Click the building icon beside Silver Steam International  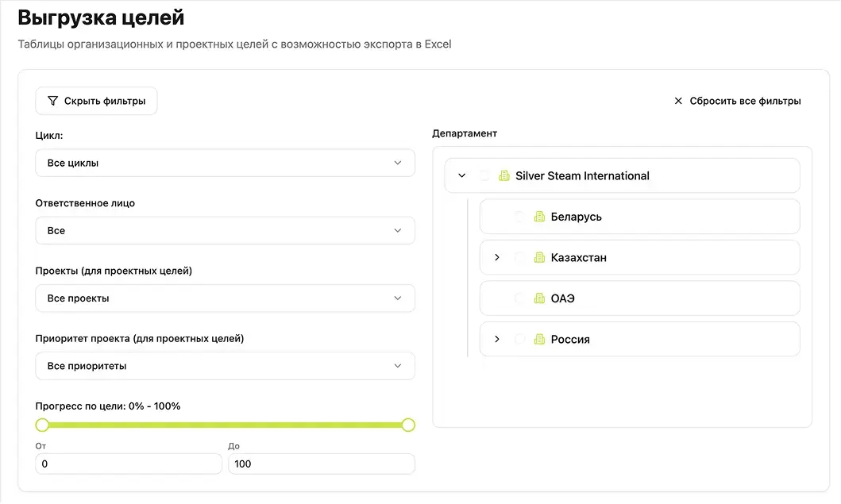click(503, 176)
